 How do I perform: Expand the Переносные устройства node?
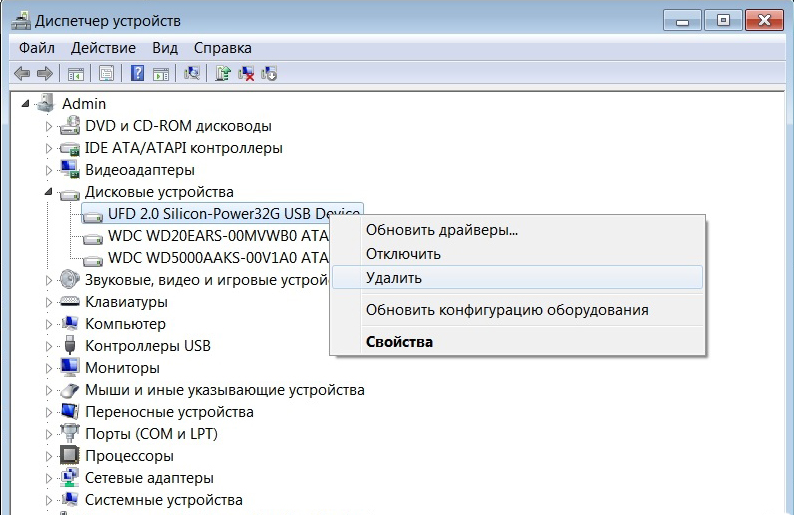(x=49, y=412)
